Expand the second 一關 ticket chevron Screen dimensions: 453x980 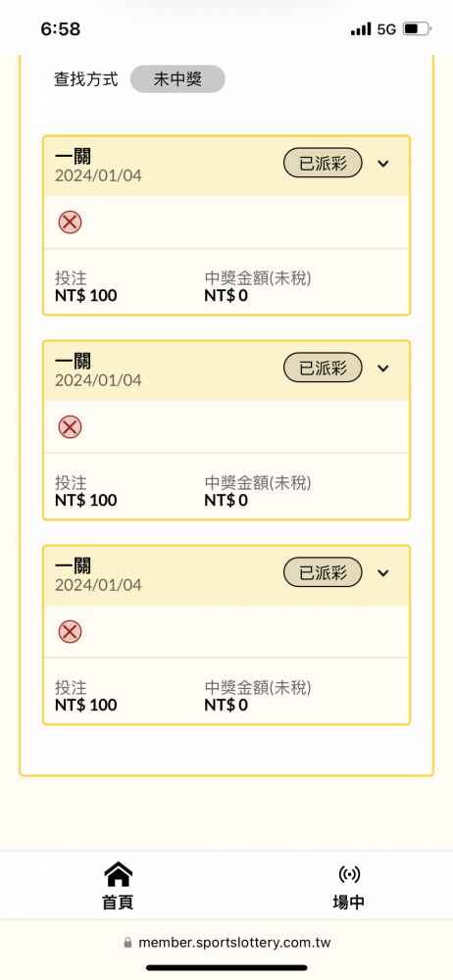[x=383, y=368]
